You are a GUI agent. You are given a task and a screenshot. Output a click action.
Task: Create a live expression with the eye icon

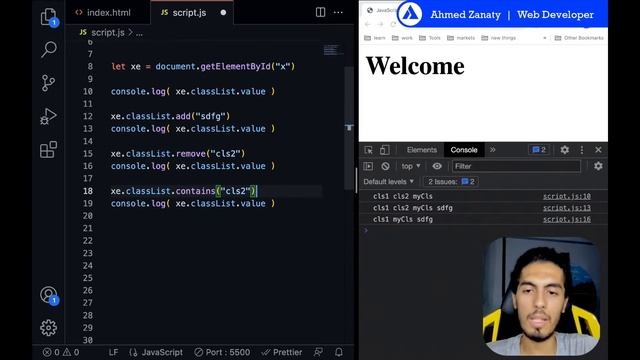pos(437,166)
